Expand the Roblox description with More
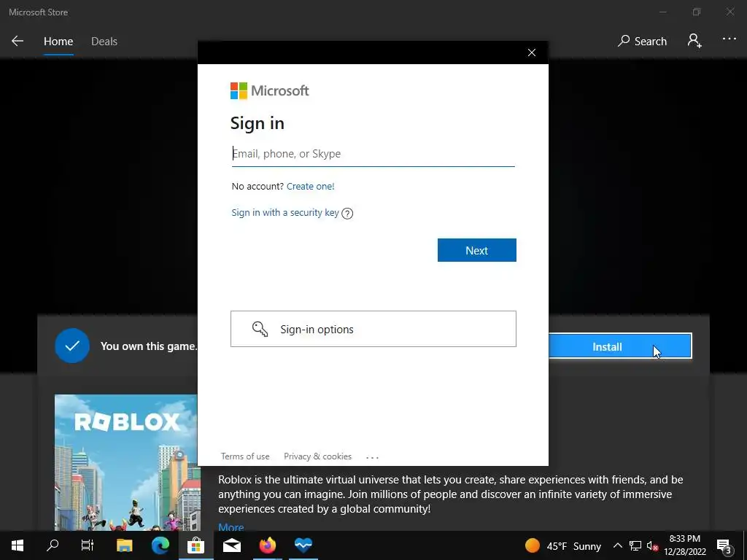This screenshot has width=747, height=560. coord(231,526)
